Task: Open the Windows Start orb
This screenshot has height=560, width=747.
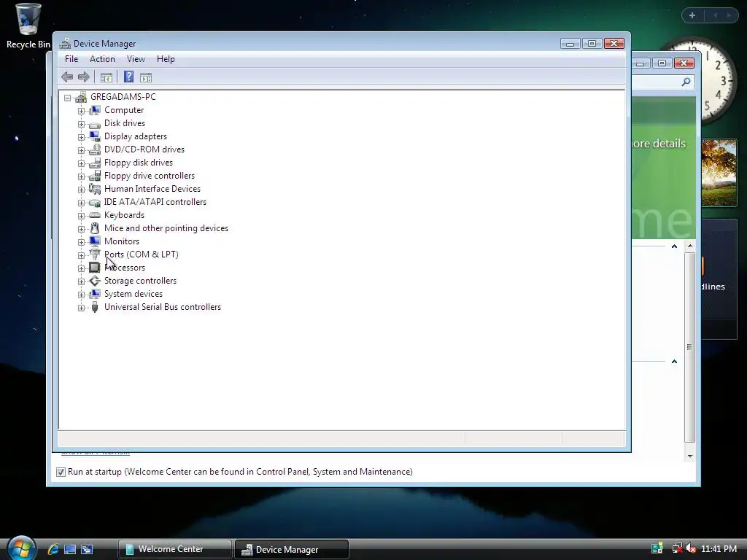Action: [21, 548]
